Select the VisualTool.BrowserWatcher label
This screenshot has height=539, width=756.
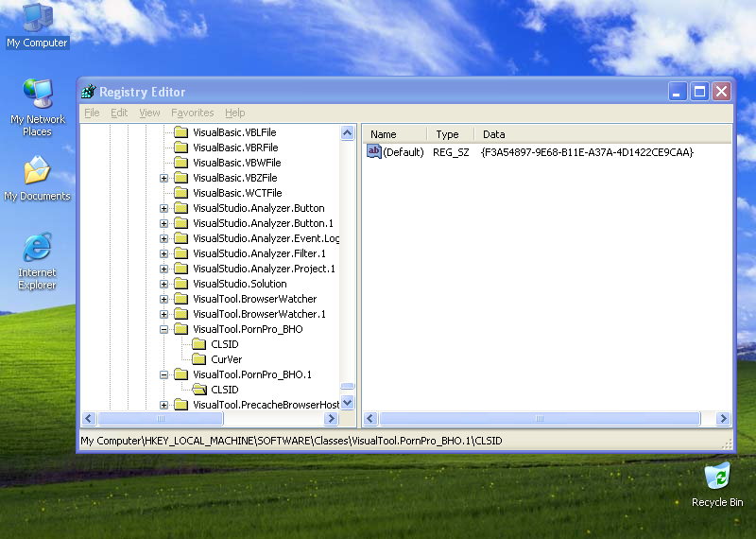point(254,299)
